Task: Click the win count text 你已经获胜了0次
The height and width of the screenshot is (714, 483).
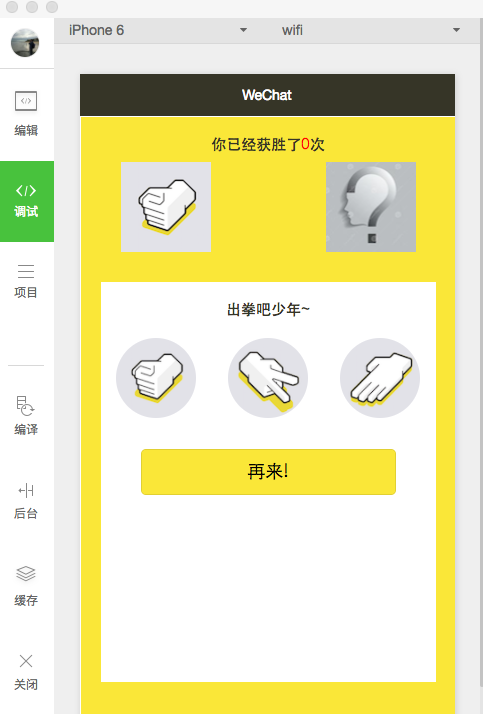Action: click(268, 144)
